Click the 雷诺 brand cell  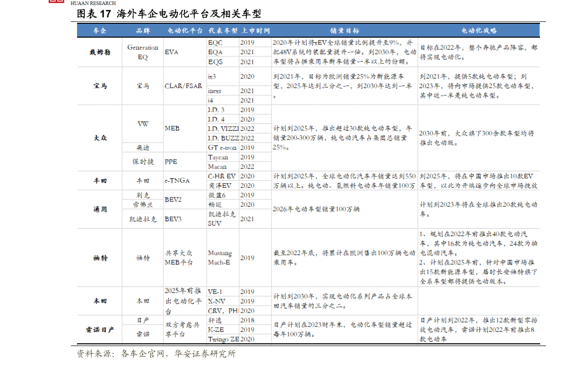143,334
